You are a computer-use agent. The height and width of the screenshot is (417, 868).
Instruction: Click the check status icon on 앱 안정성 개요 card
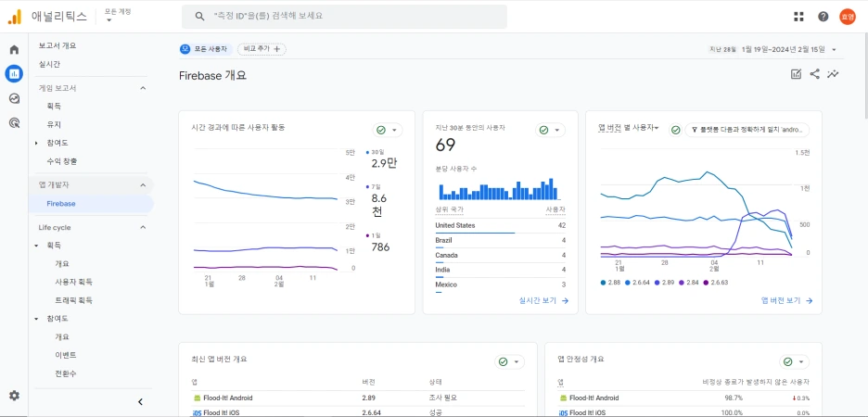click(787, 361)
